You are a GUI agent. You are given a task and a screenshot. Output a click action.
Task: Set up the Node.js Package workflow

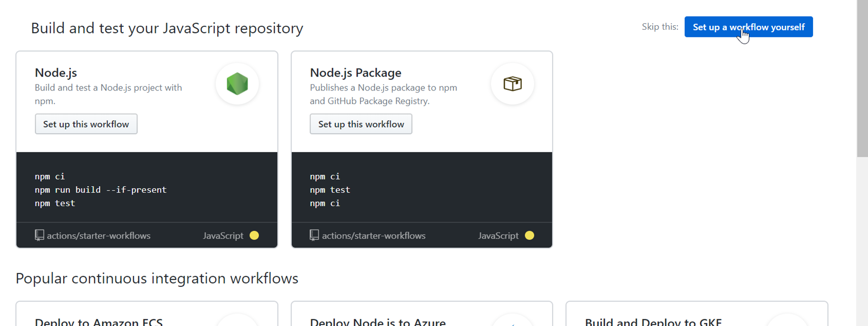[x=361, y=124]
